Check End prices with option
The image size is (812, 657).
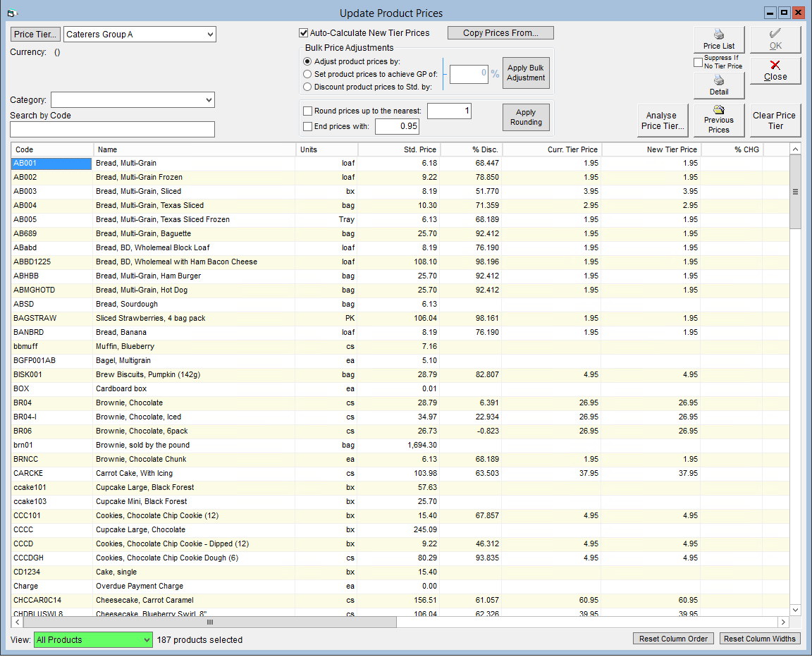click(x=307, y=126)
